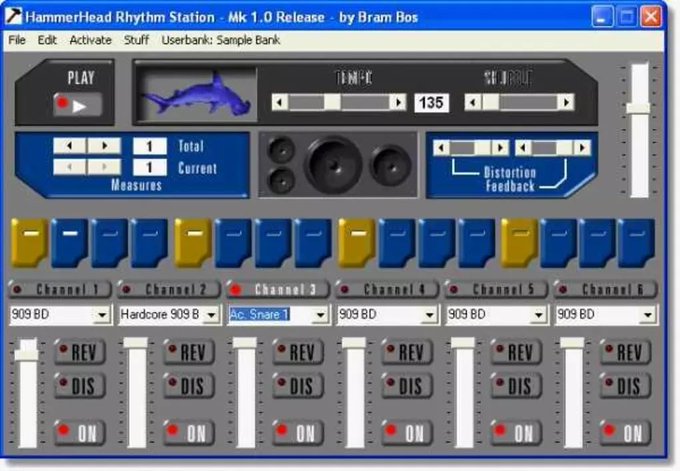Toggle the last blue step pad
Image resolution: width=680 pixels, height=471 pixels.
click(x=637, y=243)
